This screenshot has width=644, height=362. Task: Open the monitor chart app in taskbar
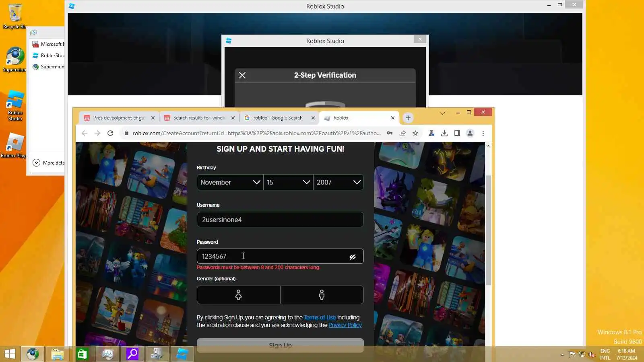(x=107, y=354)
